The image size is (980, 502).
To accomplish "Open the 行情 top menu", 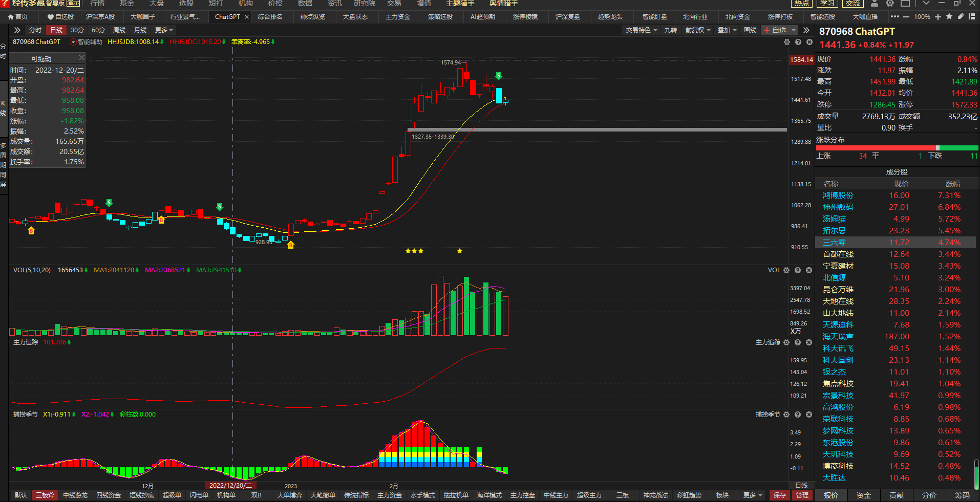I will coord(97,3).
